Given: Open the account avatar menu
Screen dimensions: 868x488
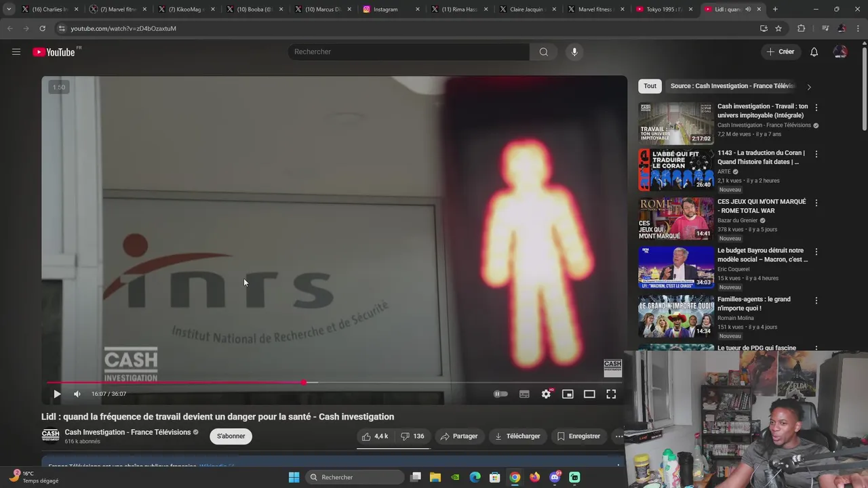Looking at the screenshot, I should click(840, 52).
